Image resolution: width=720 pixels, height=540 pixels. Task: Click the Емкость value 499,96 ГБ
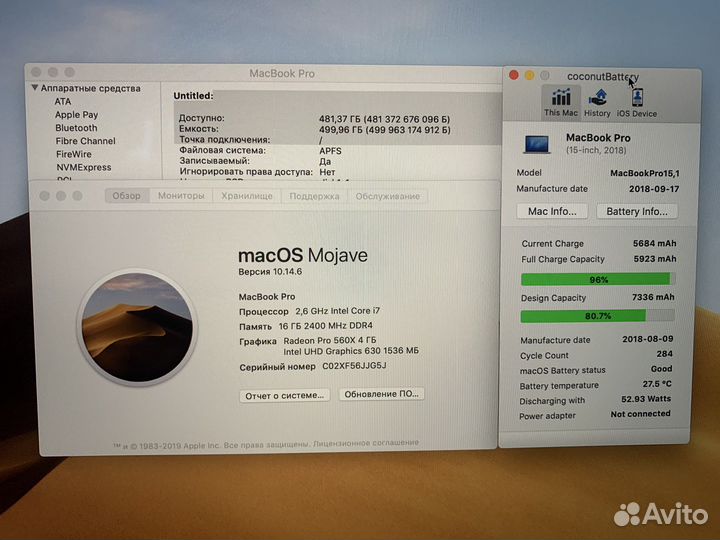pos(385,130)
